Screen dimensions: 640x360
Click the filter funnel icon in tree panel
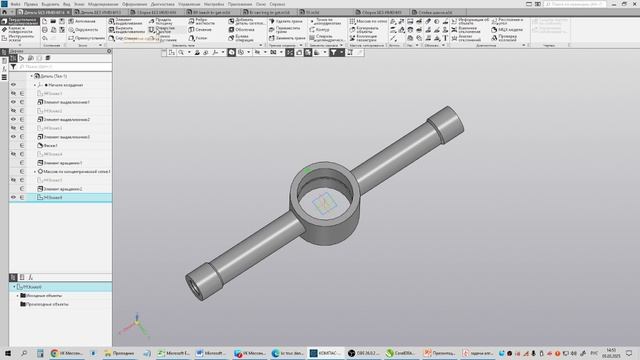click(x=13, y=67)
